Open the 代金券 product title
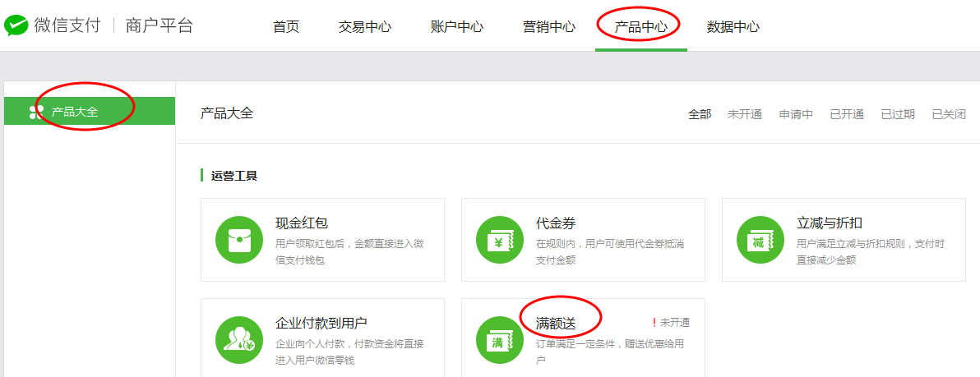 556,223
